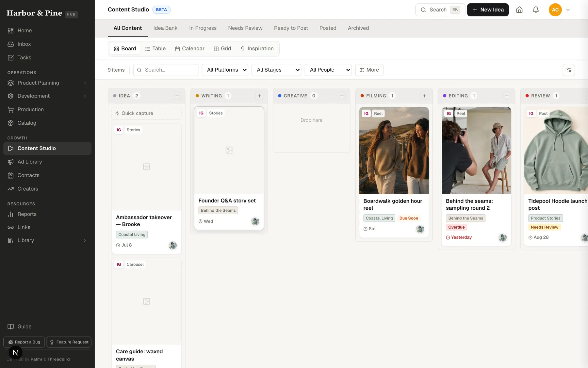
Task: Expand Library submenu
Action: coord(85,240)
